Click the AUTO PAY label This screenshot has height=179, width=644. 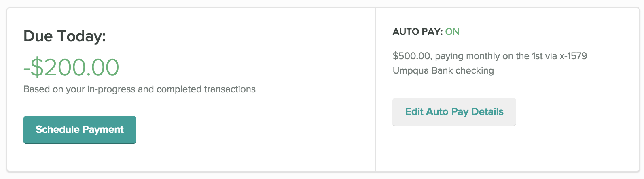click(417, 32)
